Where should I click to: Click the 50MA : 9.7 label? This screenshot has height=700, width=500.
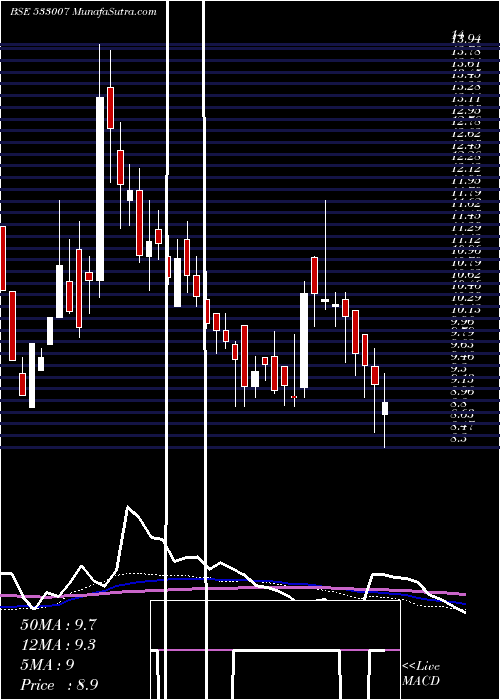tap(58, 624)
